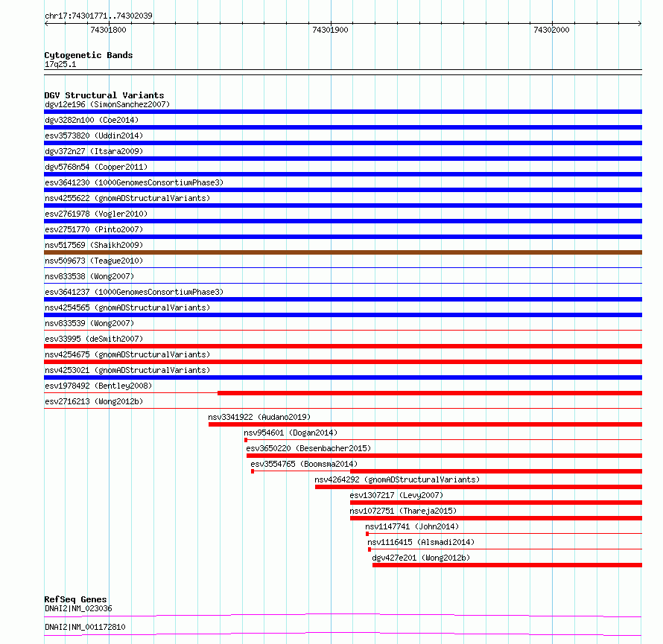Click the dgv12e196 (SimonSanchez2007) variant label
Viewport: 663px width, 644px height.
[x=107, y=104]
